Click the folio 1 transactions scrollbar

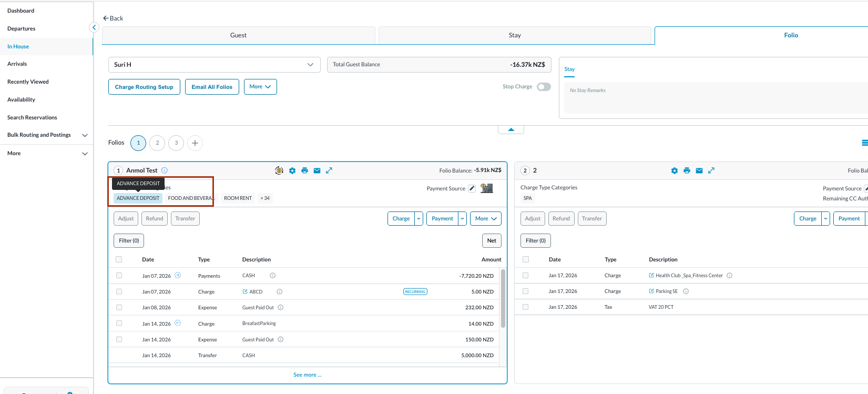pos(503,299)
